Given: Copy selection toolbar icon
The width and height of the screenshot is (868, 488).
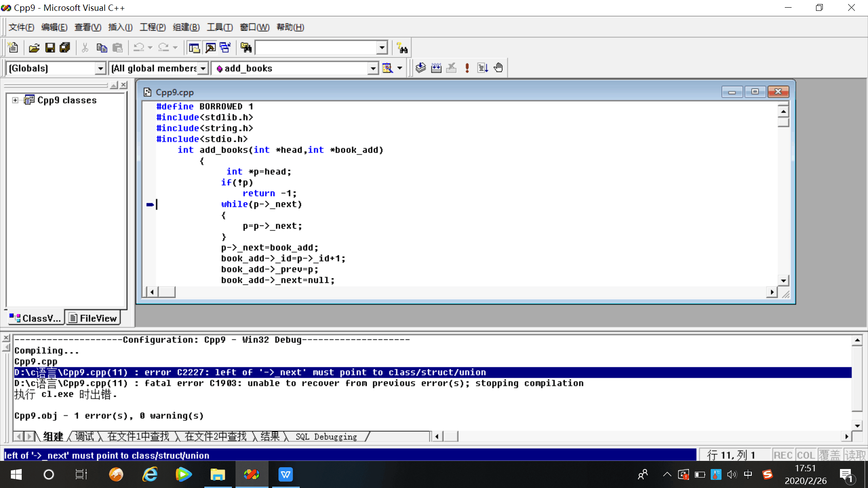Looking at the screenshot, I should point(102,47).
